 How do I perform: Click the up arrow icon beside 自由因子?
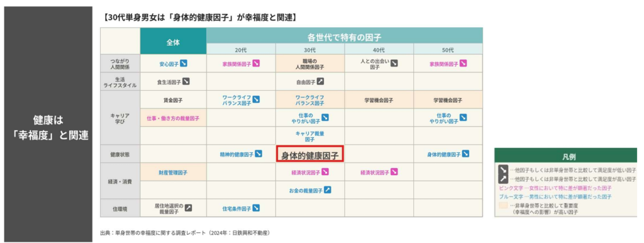[x=320, y=82]
